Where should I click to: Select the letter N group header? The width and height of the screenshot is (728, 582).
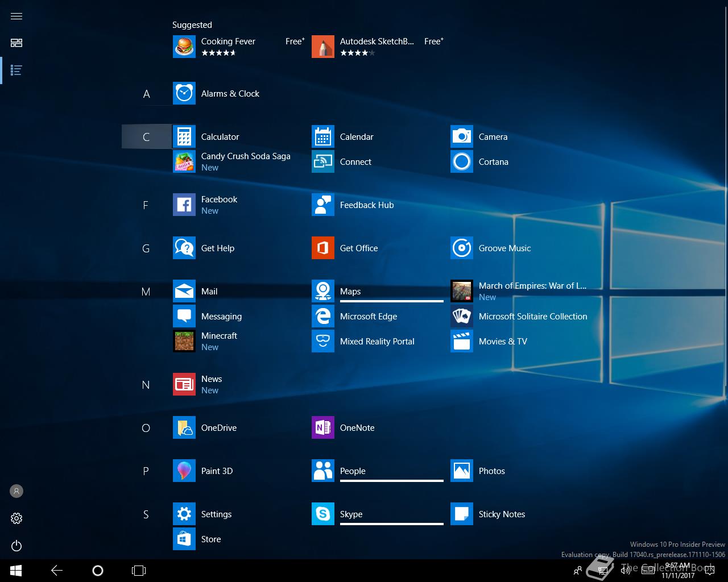tap(146, 385)
